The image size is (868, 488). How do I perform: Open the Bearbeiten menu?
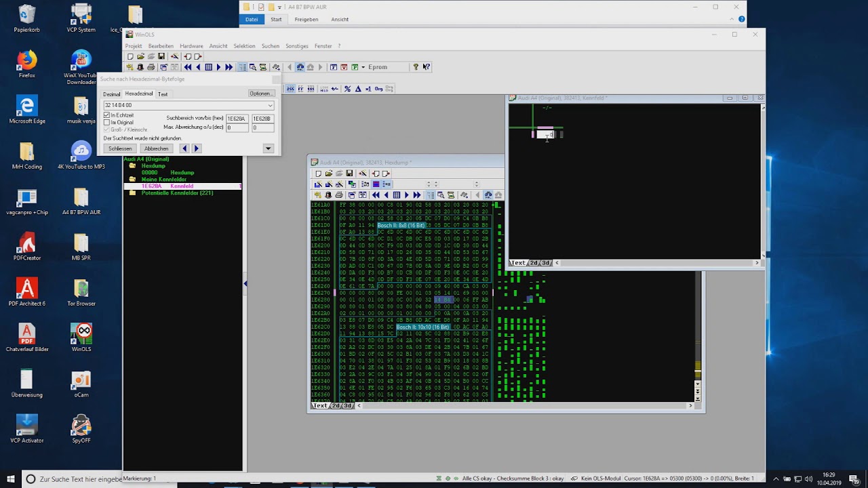[x=161, y=46]
